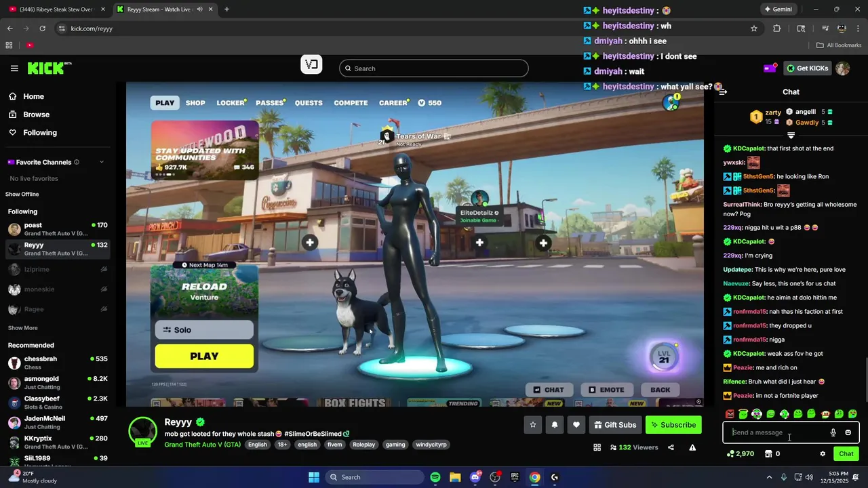Click the 2,970 channel points balance

tap(741, 454)
